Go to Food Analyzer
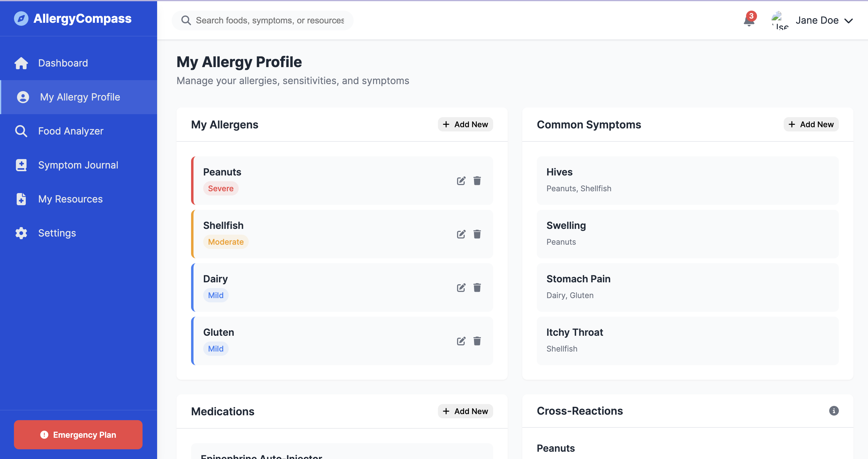 70,131
